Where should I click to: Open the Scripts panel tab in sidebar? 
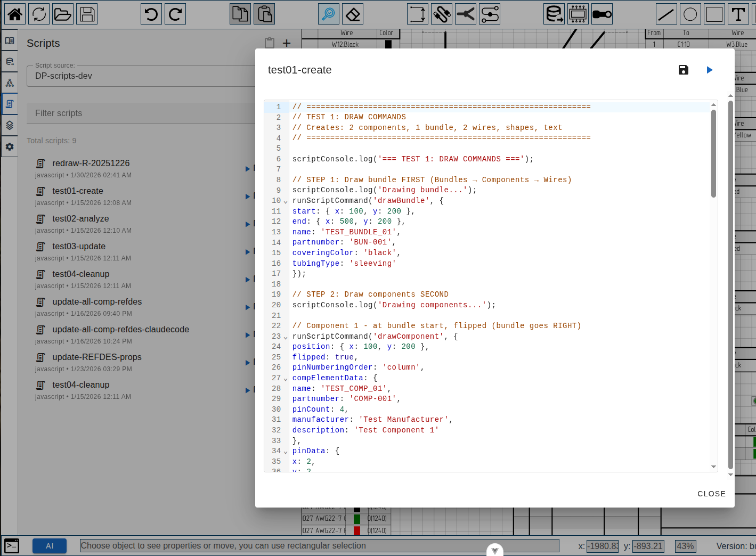pyautogui.click(x=10, y=103)
